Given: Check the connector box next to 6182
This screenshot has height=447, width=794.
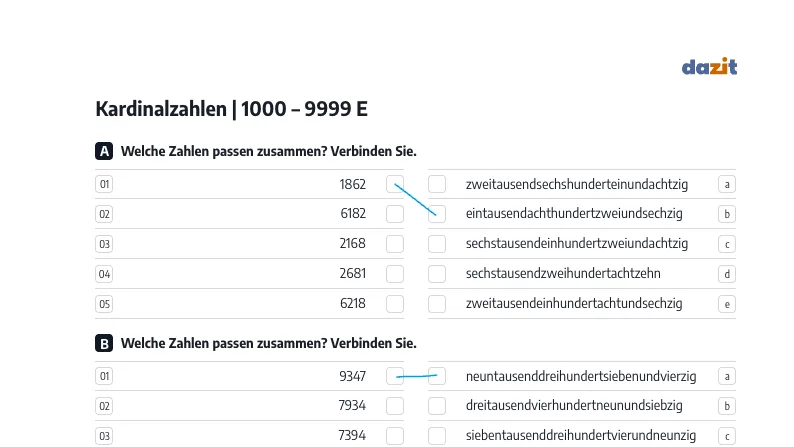Looking at the screenshot, I should (395, 214).
